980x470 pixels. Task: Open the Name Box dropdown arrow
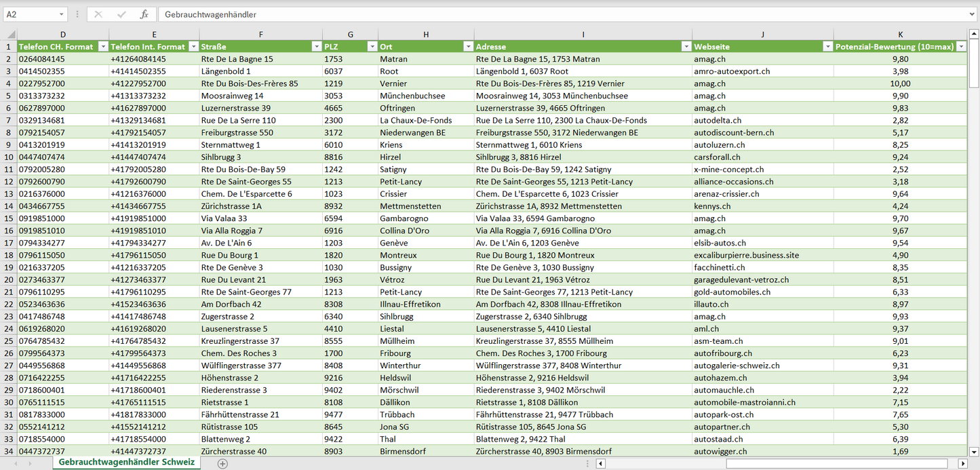tap(61, 14)
